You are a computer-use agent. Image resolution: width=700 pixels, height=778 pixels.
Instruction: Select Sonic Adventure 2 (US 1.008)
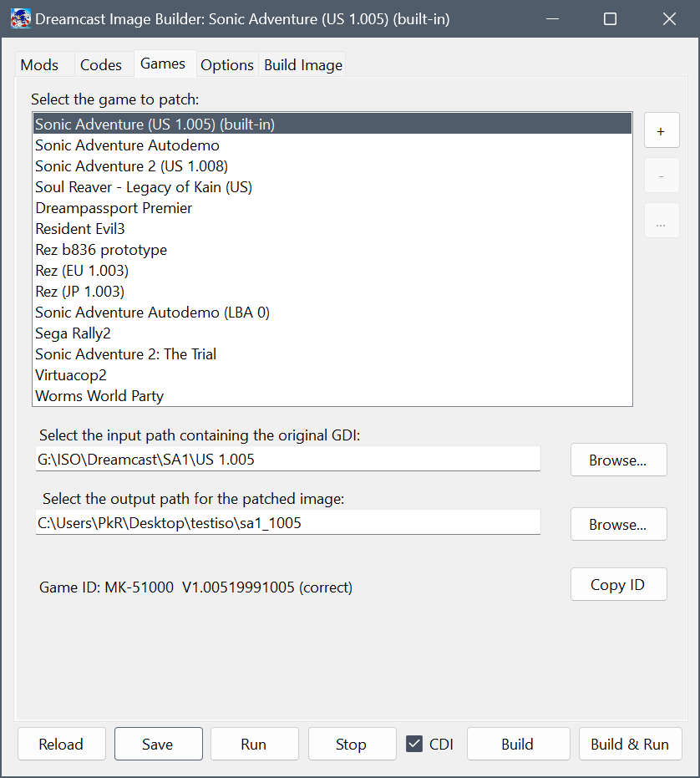coord(131,166)
